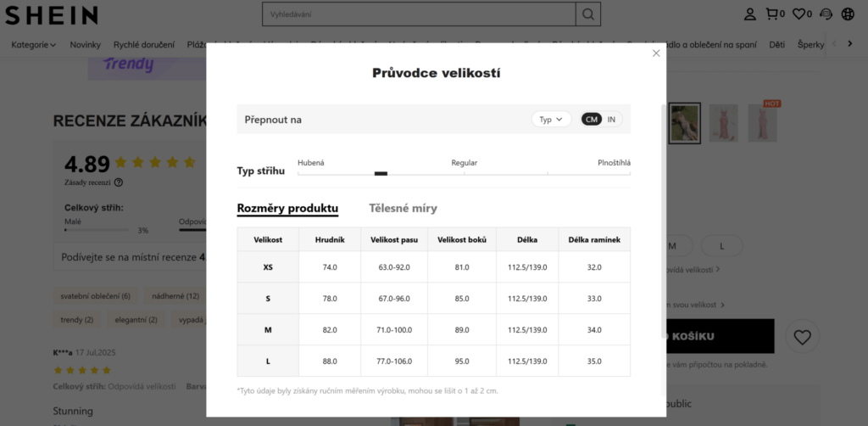The image size is (868, 426).
Task: Switch to Tělesné míry tab
Action: (x=403, y=208)
